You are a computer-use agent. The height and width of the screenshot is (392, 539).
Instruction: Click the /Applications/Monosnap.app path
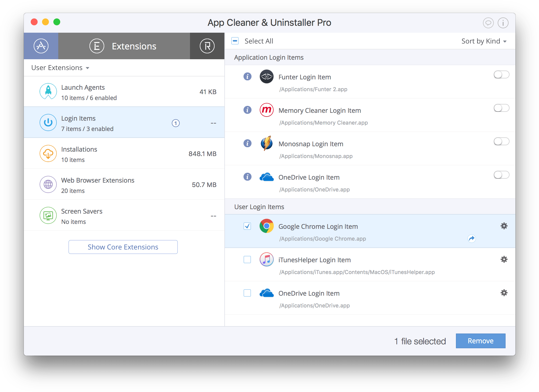[316, 156]
